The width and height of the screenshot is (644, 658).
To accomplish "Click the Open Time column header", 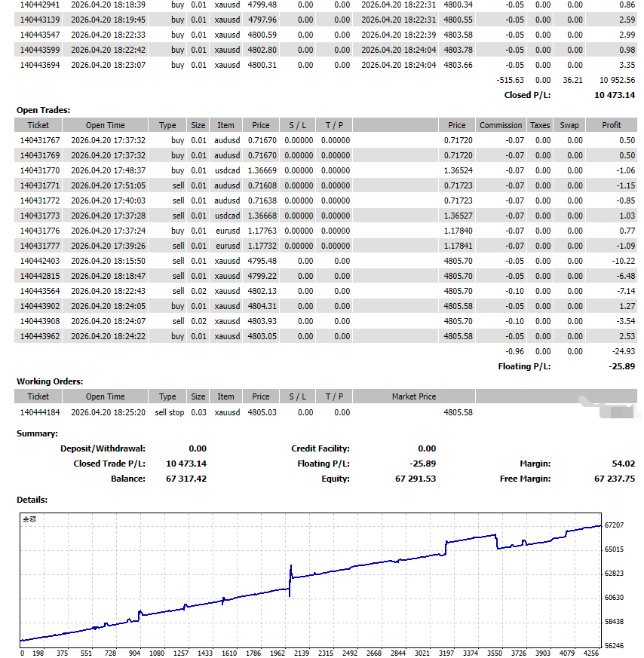I will [x=103, y=125].
